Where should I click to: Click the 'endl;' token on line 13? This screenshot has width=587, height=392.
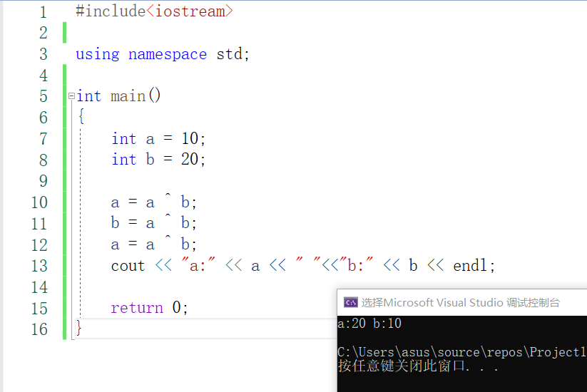[474, 266]
